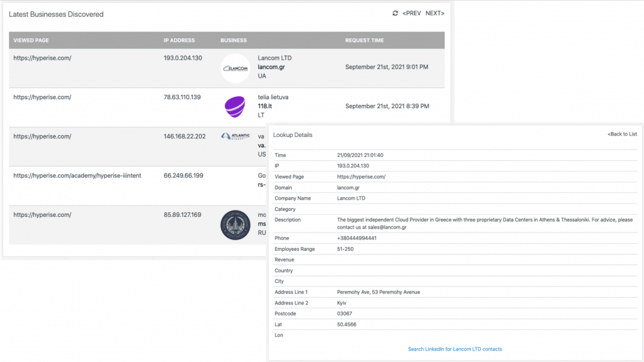
Task: Click the Lancom LTD logo
Action: pyautogui.click(x=235, y=68)
